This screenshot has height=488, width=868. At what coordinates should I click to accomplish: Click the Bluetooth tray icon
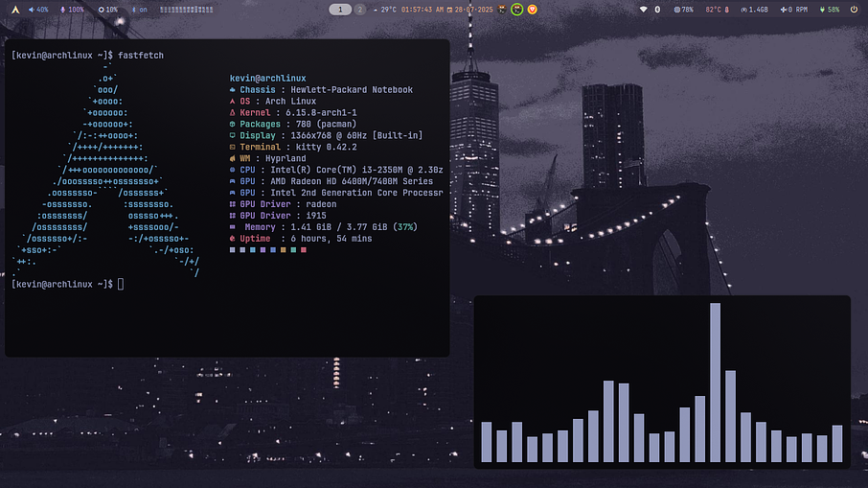coord(657,10)
